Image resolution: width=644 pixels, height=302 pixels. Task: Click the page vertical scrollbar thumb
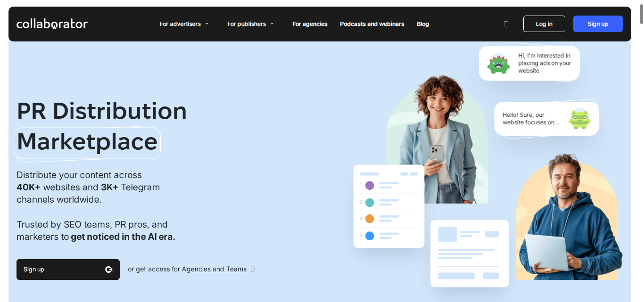pos(641,15)
